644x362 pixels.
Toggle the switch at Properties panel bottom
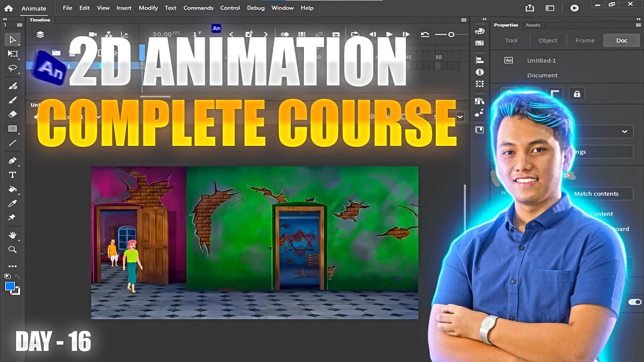coord(635,302)
